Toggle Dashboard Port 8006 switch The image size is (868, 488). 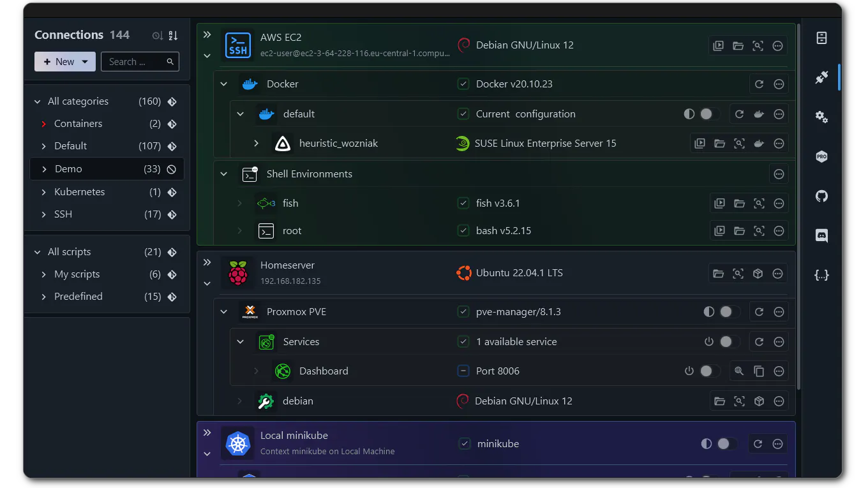point(708,371)
